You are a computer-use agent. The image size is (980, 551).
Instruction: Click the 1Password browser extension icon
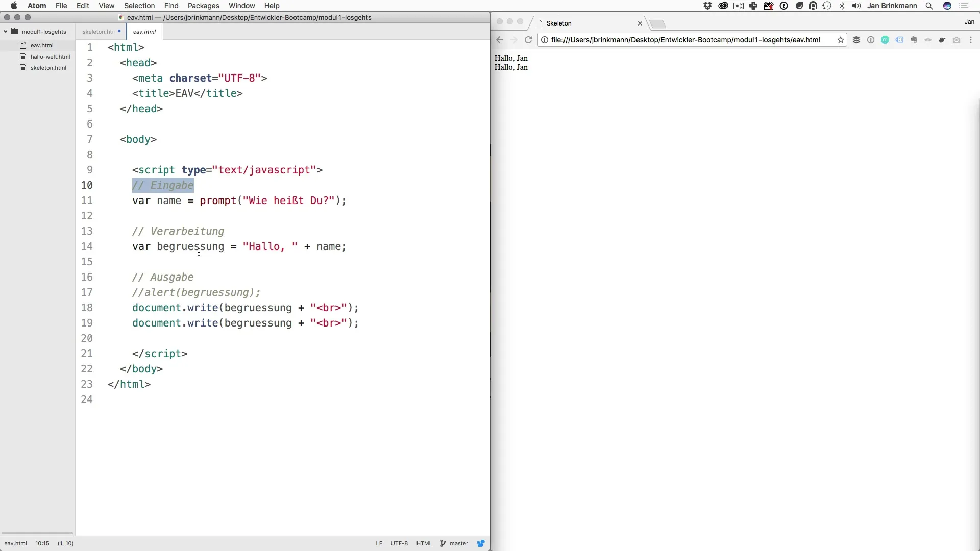coord(871,40)
